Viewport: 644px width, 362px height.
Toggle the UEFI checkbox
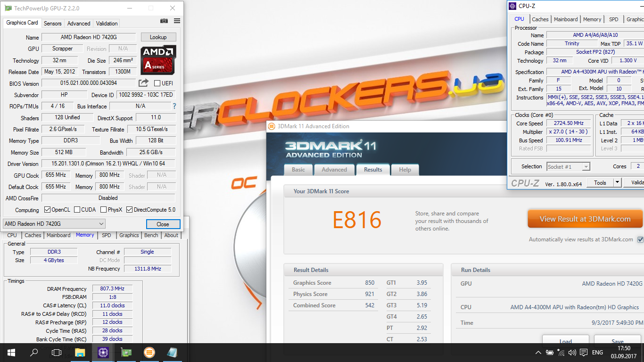(157, 83)
